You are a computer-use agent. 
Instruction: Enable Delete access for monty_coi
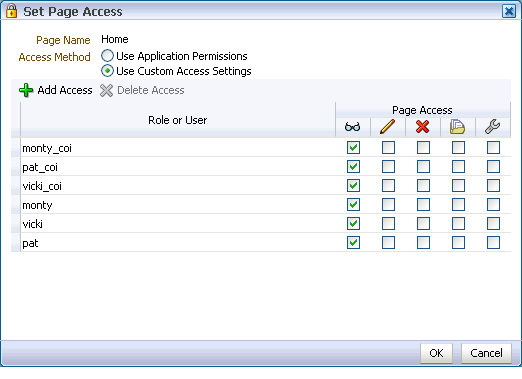pyautogui.click(x=423, y=148)
